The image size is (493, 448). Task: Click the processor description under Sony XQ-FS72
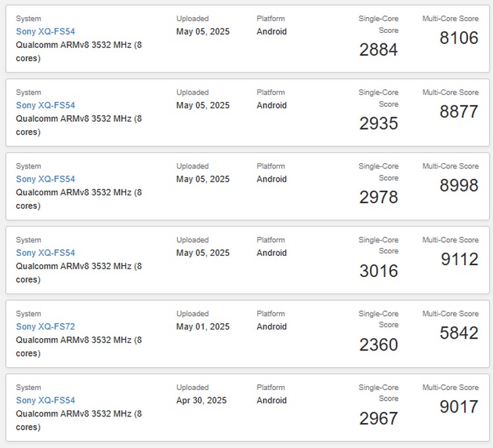pos(79,347)
